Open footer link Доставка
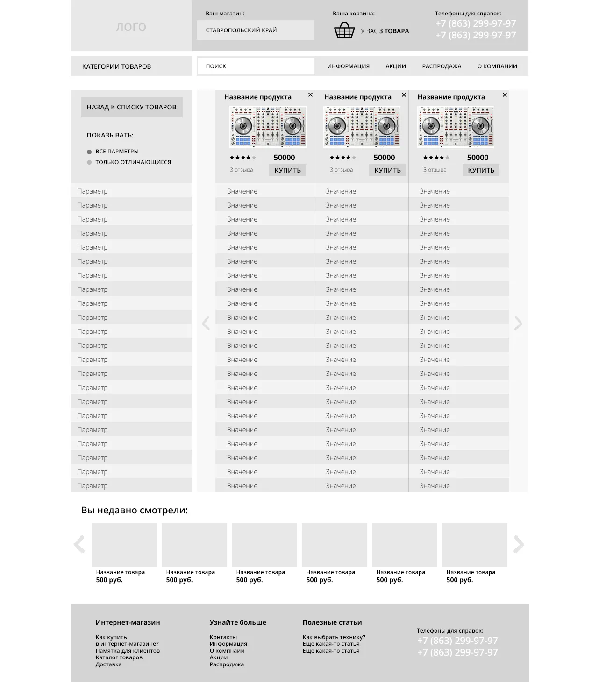This screenshot has width=599, height=700. [109, 664]
